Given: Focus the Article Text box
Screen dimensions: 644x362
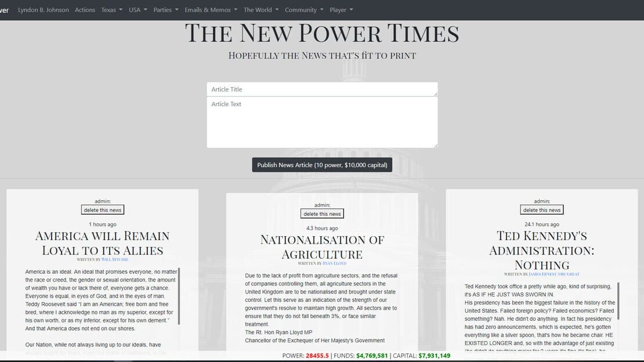Looking at the screenshot, I should [x=322, y=122].
